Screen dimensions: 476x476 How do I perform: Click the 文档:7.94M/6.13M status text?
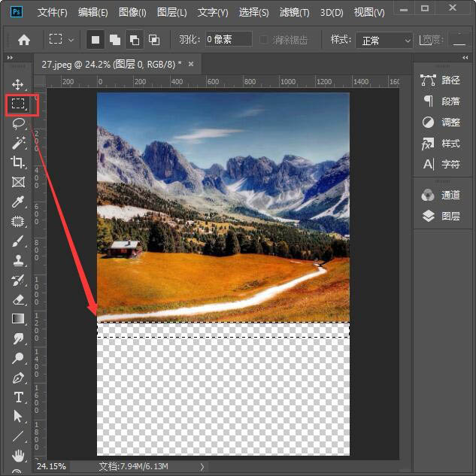point(134,466)
